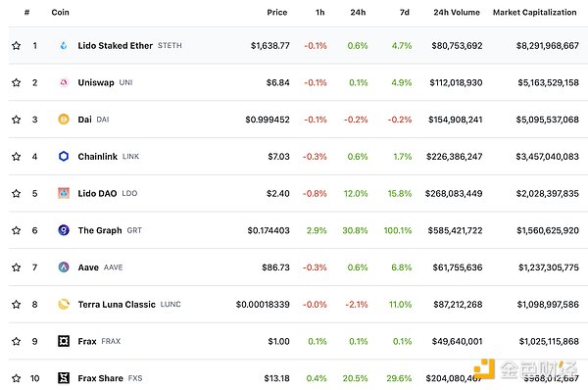
Task: Sort by the 24h Volume header
Action: pos(457,13)
